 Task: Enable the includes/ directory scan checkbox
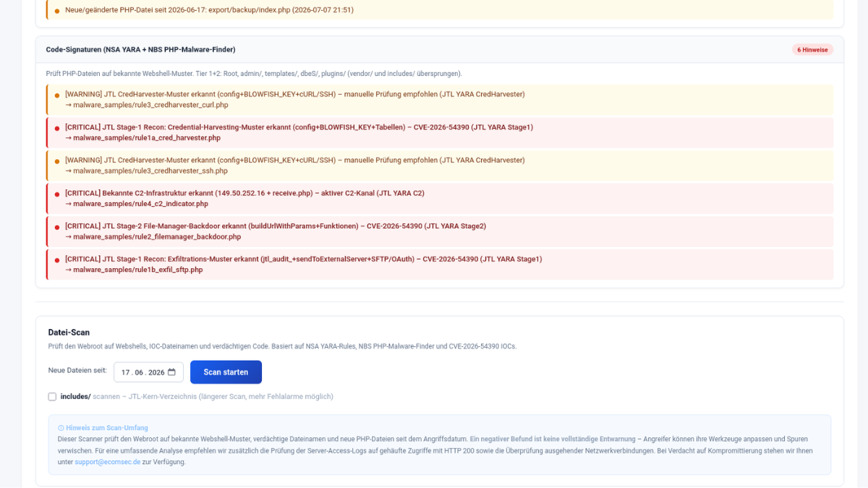pyautogui.click(x=52, y=397)
